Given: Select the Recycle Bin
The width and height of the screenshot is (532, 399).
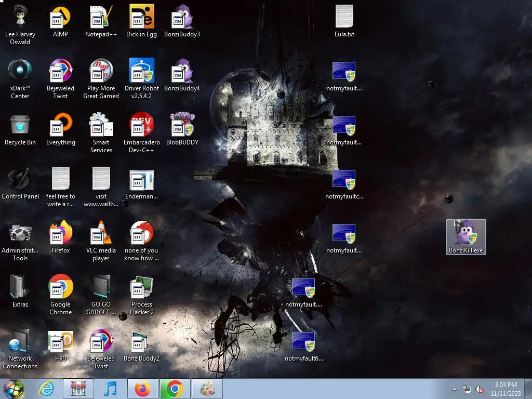Looking at the screenshot, I should pos(20,129).
